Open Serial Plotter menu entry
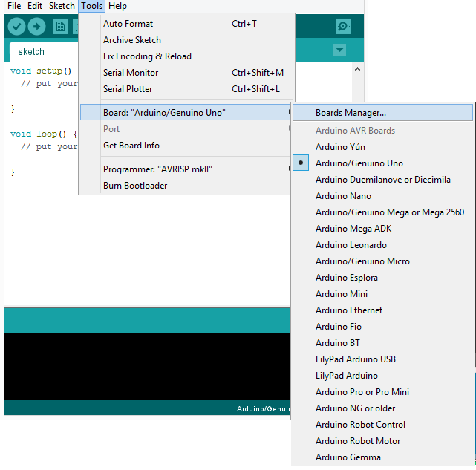Viewport: 476px width, 470px height. 186,89
